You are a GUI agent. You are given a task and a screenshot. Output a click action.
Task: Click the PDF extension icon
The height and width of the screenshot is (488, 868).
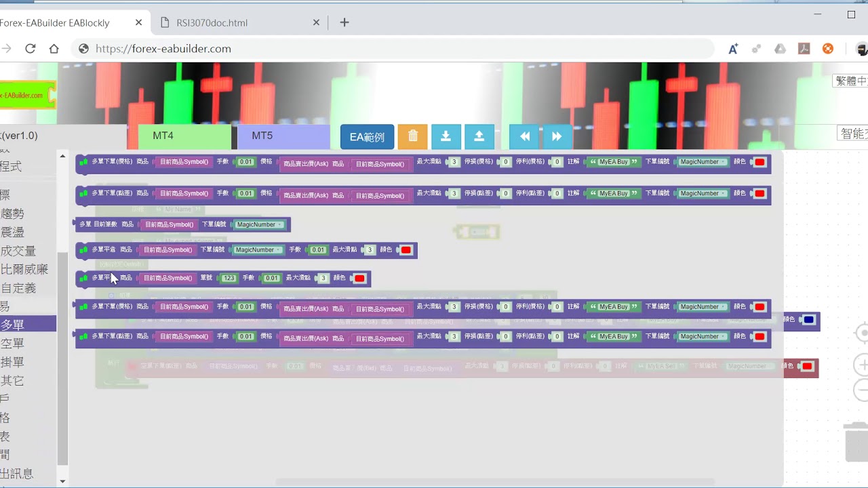tap(804, 49)
